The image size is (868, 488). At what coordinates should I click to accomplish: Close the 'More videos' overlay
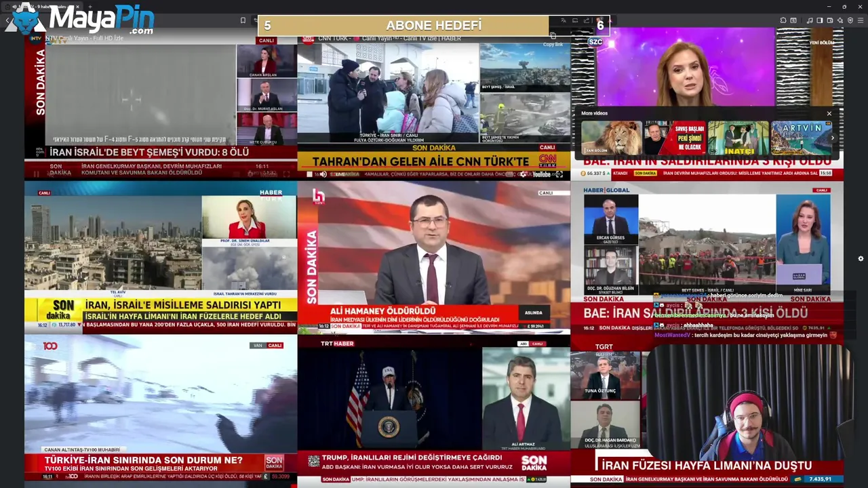click(829, 113)
